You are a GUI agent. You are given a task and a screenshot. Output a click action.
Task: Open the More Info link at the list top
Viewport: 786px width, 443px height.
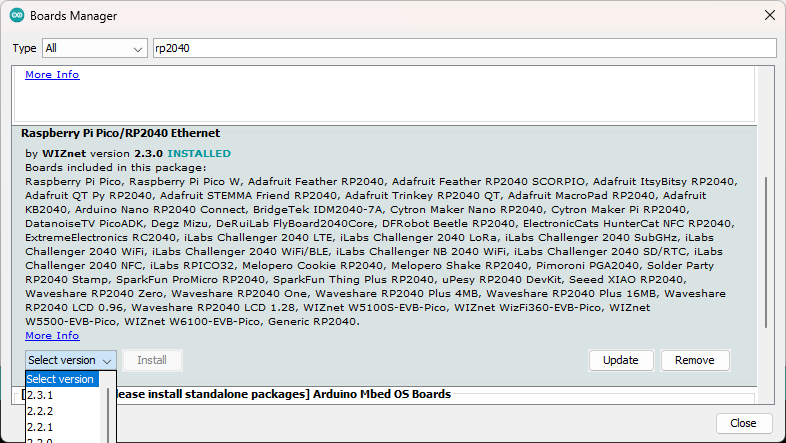(x=52, y=74)
